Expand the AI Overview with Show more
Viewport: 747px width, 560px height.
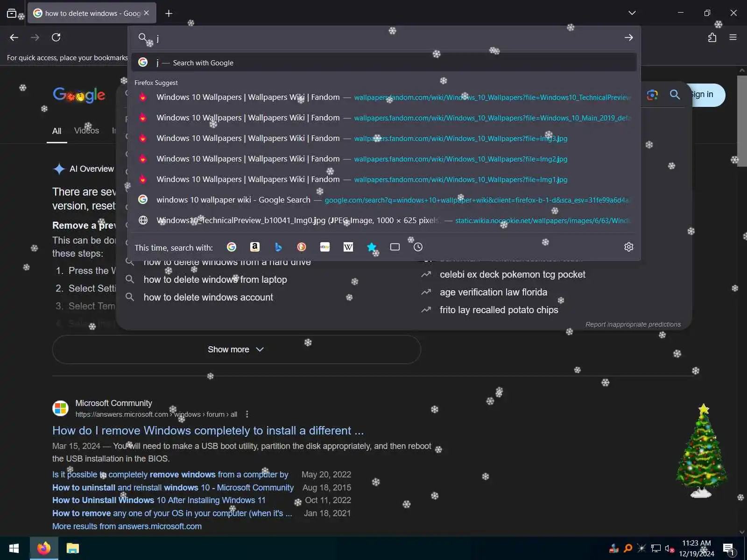tap(236, 350)
